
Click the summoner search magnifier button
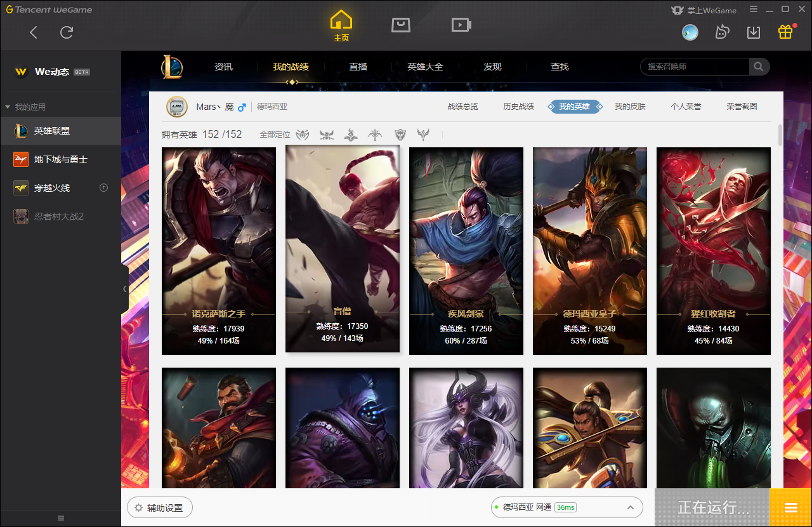click(x=759, y=67)
